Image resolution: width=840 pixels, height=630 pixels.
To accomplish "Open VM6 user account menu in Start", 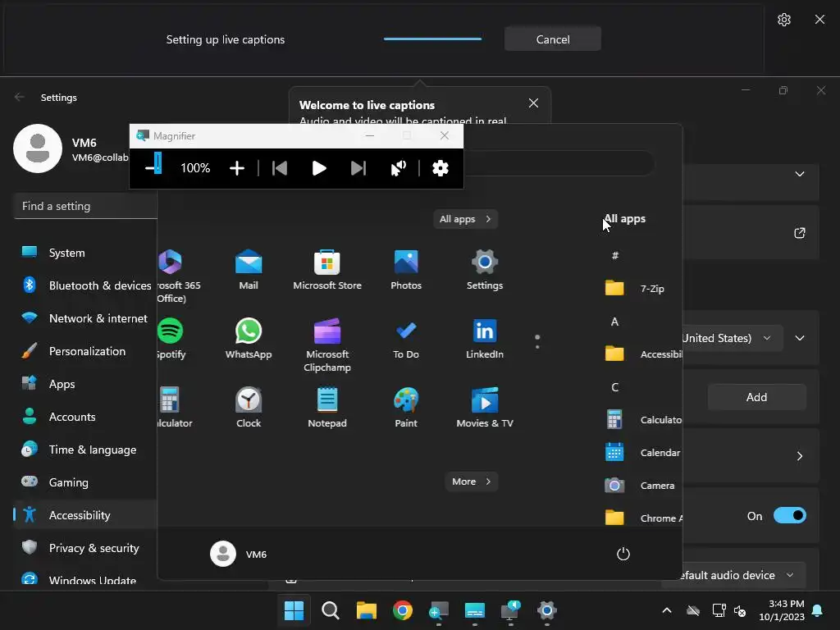I will pos(239,554).
